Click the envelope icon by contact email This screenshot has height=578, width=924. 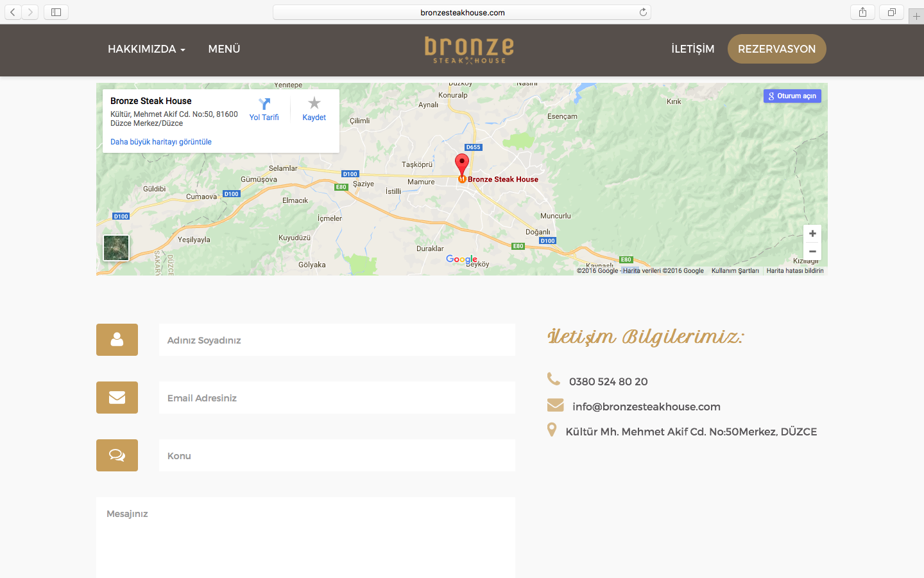point(555,405)
